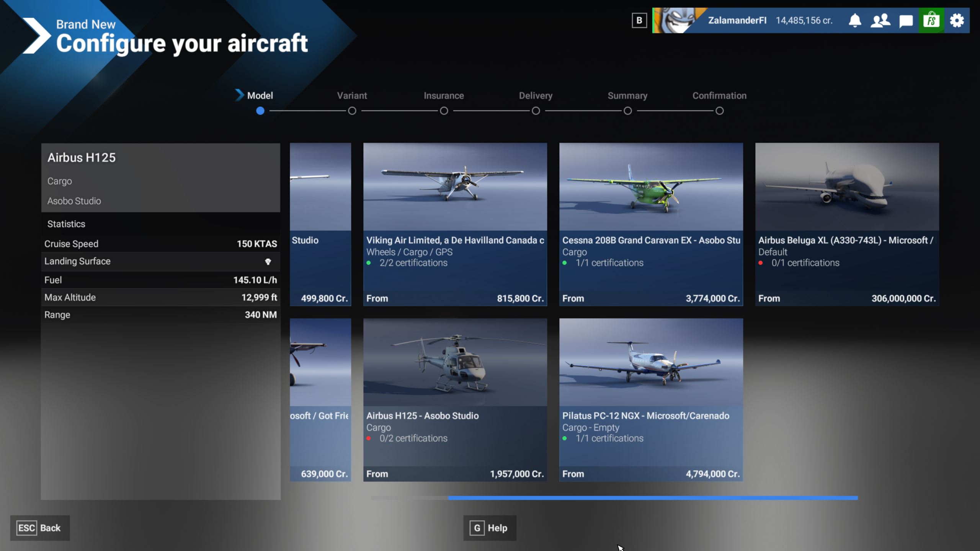Screen dimensions: 980x551
Task: Click the Range 340 NM row
Action: [x=161, y=315]
